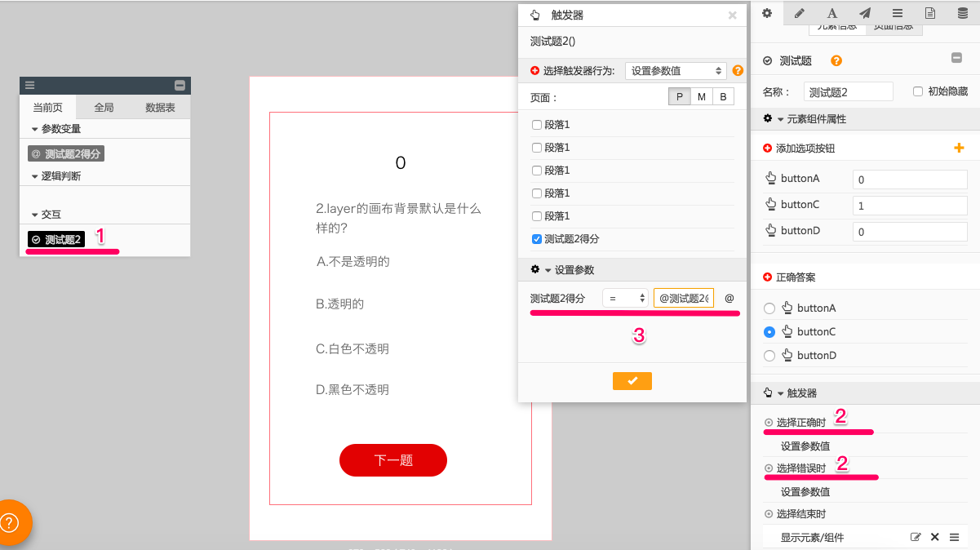Viewport: 980px width, 550px height.
Task: Click the round orange help button at bottom-left
Action: click(10, 522)
